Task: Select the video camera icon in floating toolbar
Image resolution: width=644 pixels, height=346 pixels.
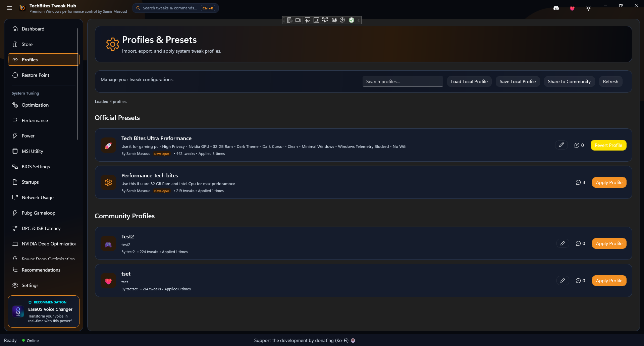Action: click(x=298, y=20)
